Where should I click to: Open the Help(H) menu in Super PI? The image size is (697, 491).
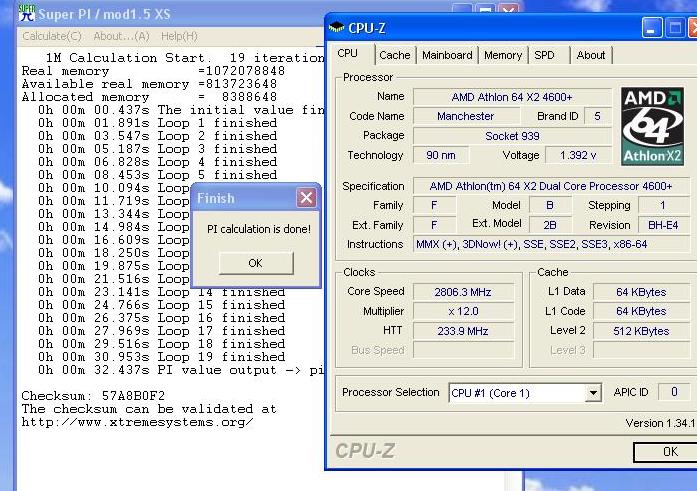coord(179,36)
